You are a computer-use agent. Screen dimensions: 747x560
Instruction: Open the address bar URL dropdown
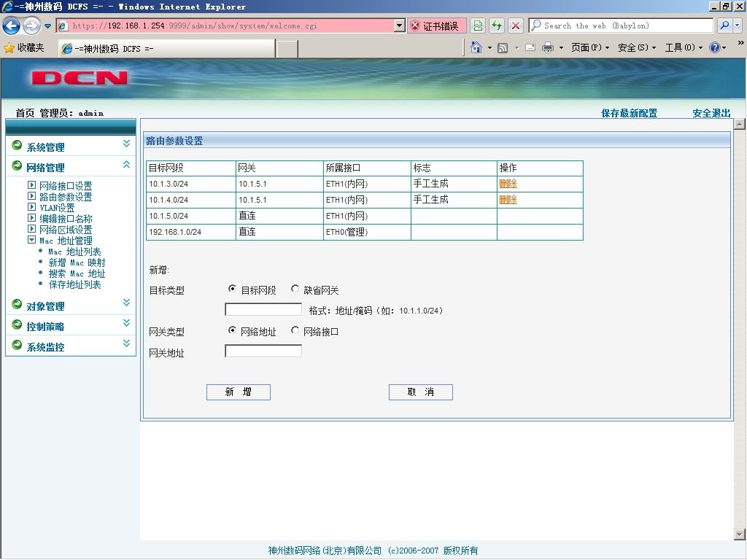[400, 26]
